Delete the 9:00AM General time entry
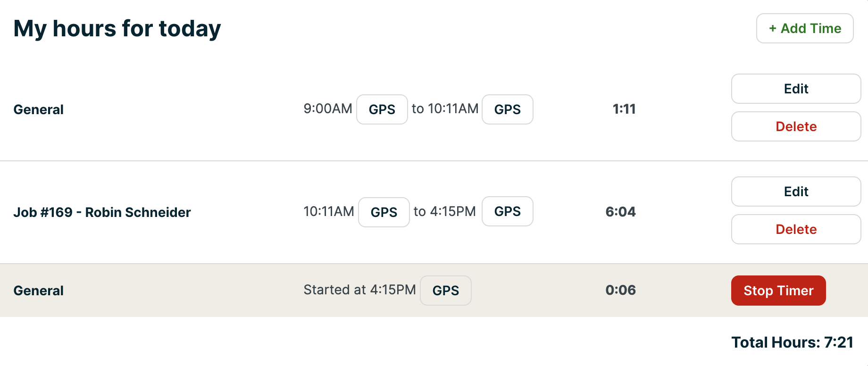 click(796, 126)
